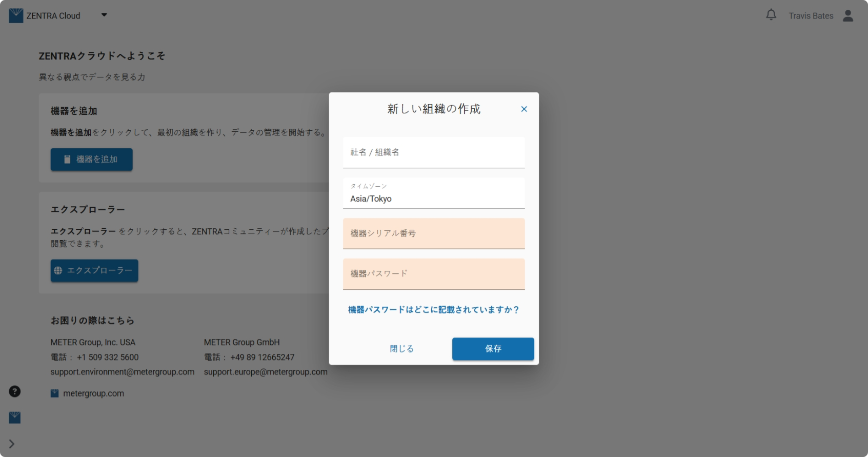
Task: Open the ZENTRA Cloud dropdown arrow
Action: 104,15
